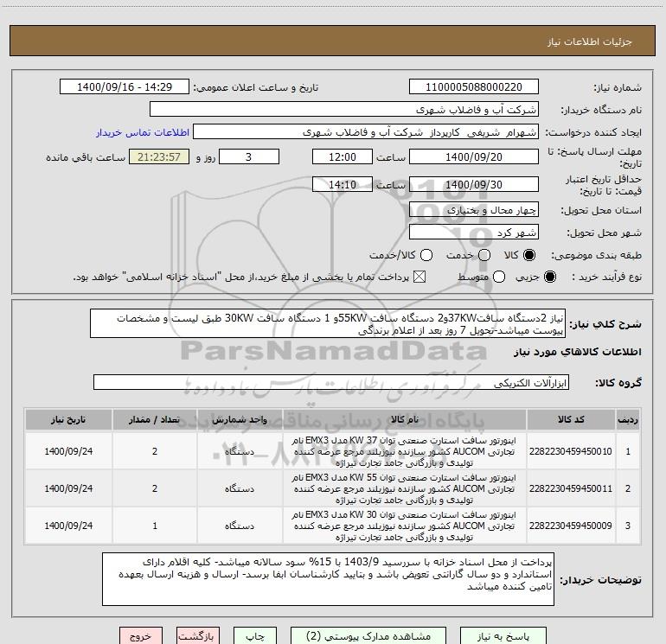Click the خروج exit button

point(141,636)
